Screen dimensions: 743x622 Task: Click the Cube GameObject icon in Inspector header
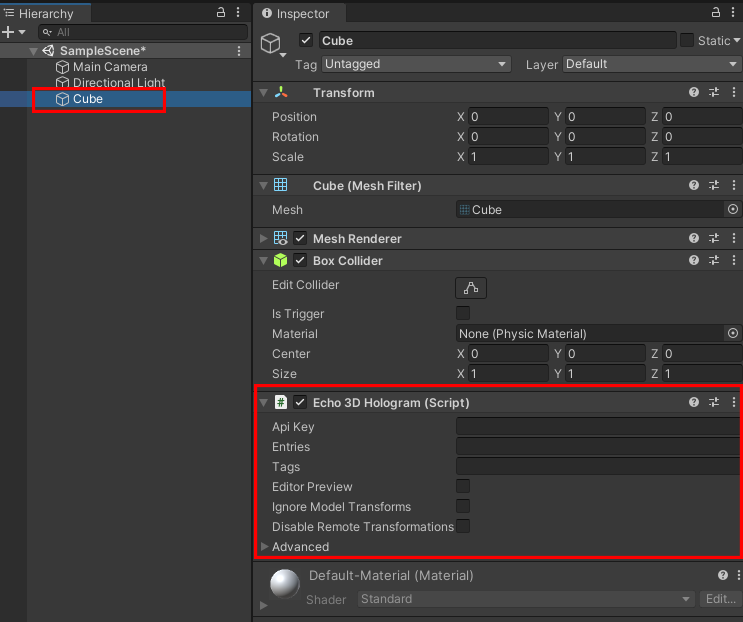[x=271, y=44]
